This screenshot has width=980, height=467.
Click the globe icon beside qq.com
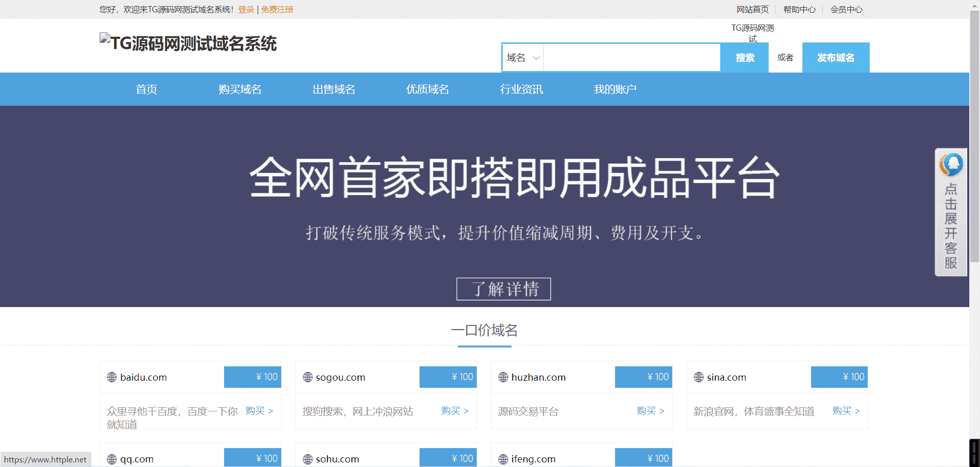point(112,459)
